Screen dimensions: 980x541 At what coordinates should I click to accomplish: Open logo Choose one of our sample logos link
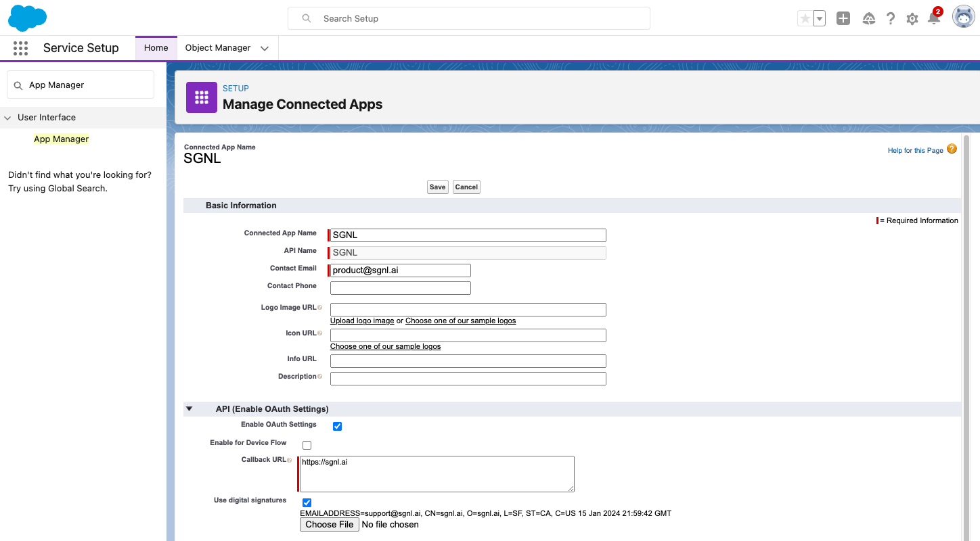click(461, 321)
